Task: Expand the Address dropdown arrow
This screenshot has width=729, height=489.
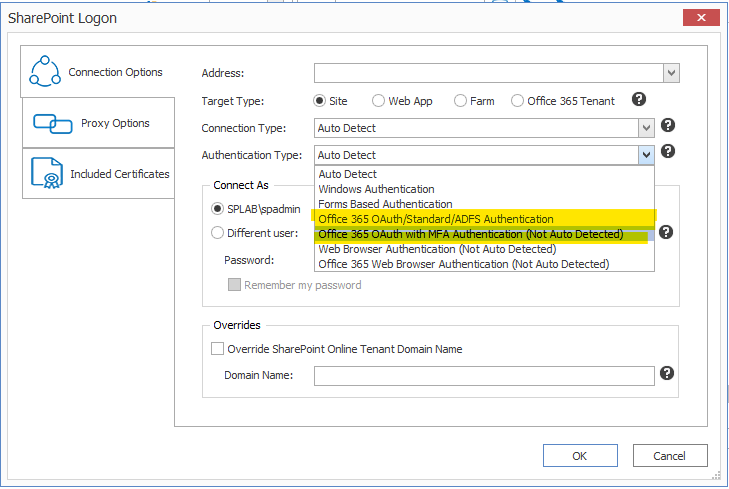Action: pyautogui.click(x=671, y=73)
